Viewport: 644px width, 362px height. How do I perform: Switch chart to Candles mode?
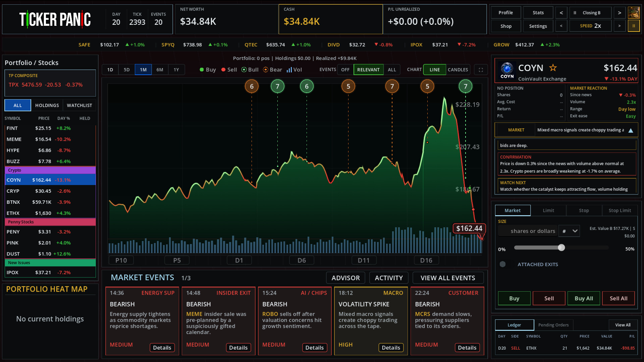(x=458, y=70)
